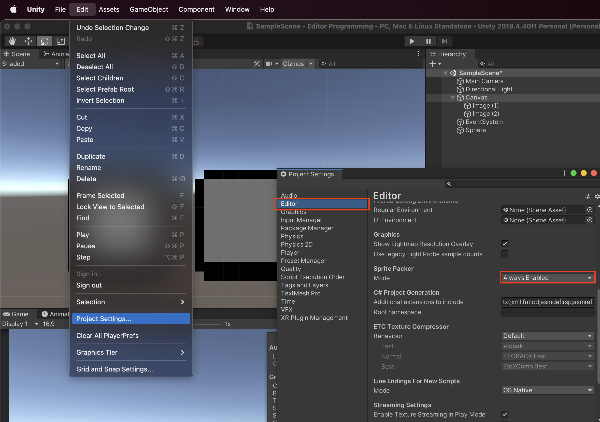This screenshot has width=600, height=422.
Task: Click the object picker next to Regular Environment
Action: [x=590, y=210]
